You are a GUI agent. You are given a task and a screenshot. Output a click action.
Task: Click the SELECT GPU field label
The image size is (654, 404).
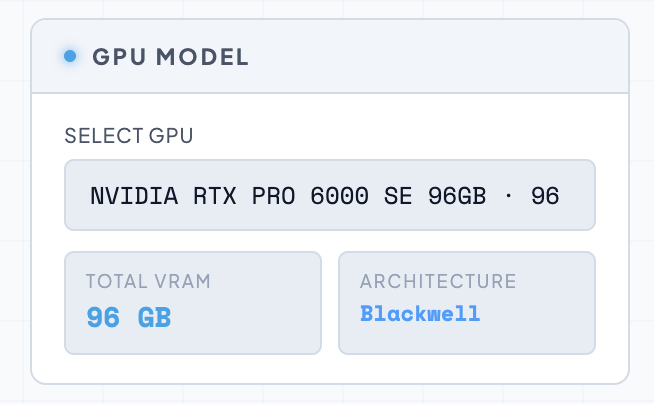click(x=129, y=136)
